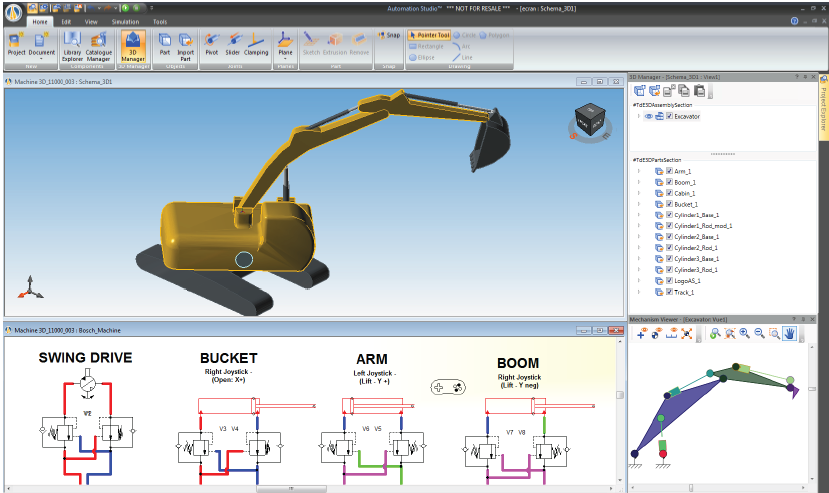
Task: Open the Library Explorer
Action: [72, 43]
